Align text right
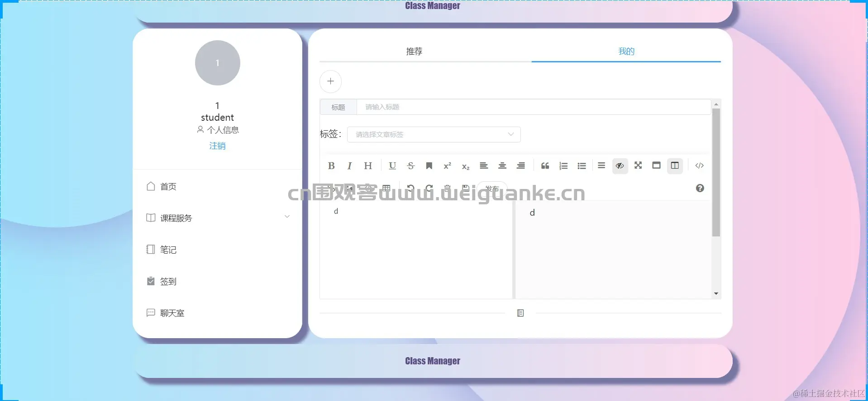 [521, 166]
